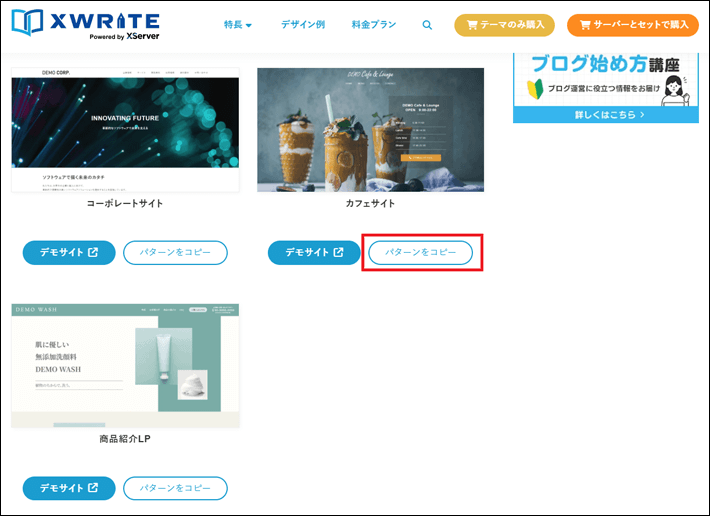Click the XWRITE book logo
This screenshot has height=516, width=710.
point(30,25)
